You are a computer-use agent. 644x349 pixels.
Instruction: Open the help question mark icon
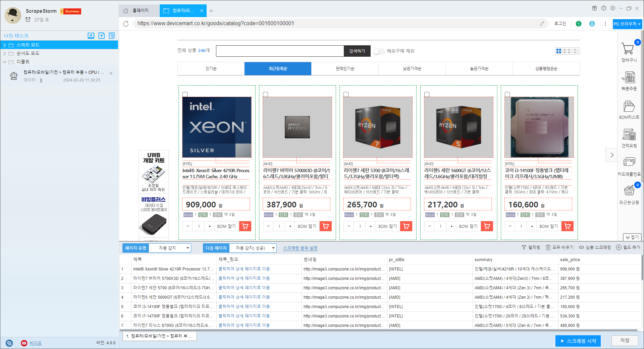click(x=604, y=8)
